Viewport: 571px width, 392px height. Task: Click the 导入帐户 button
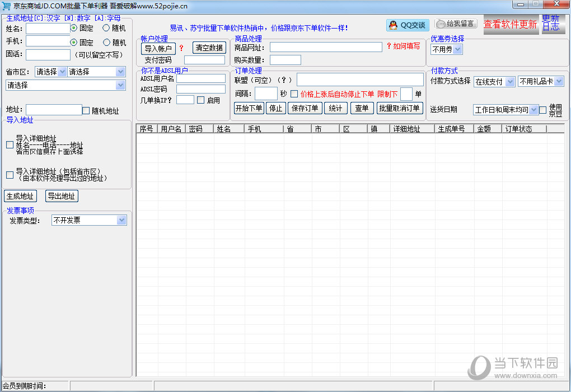click(158, 49)
